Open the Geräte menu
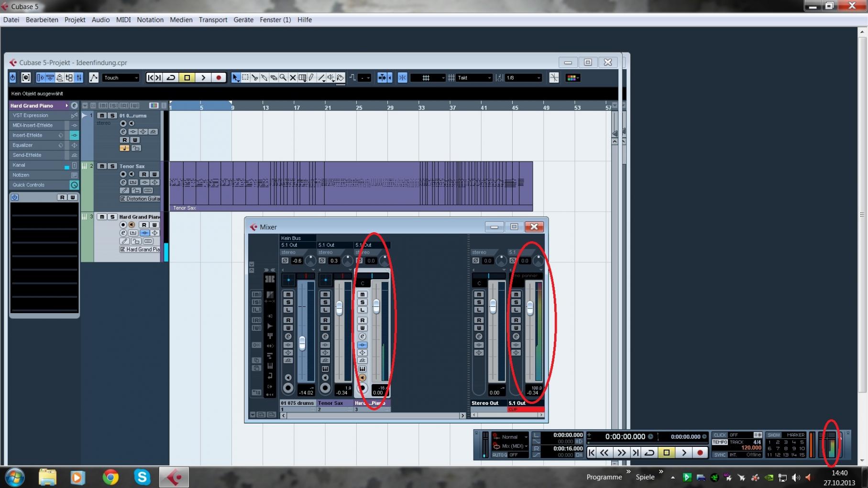Screen dimensions: 868x488 point(243,20)
